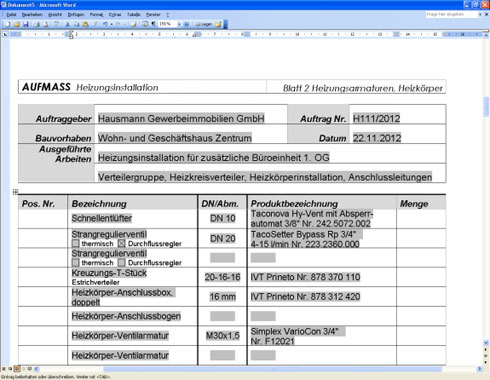Click the M30x1,5 dimension field

click(222, 336)
